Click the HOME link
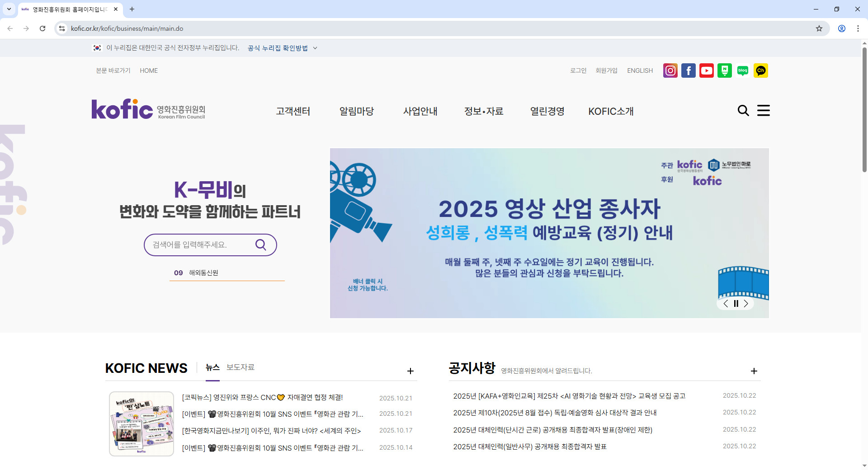Screen dimensions: 868x470 (x=149, y=70)
